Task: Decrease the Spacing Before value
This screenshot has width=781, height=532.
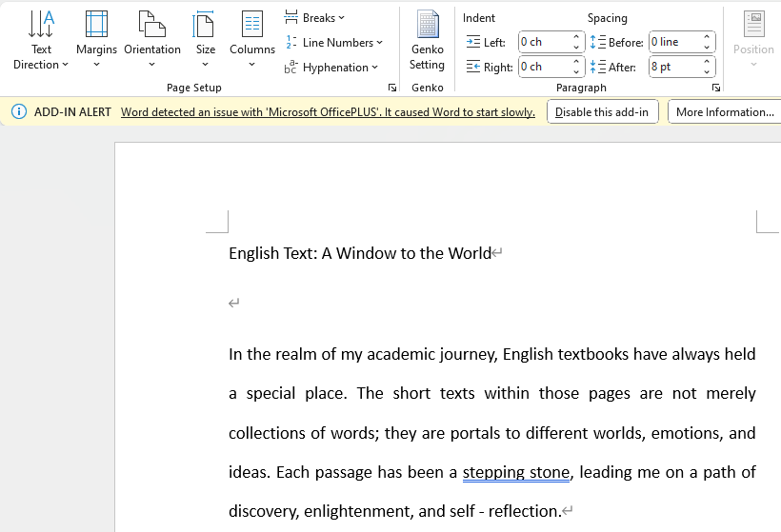Action: [x=708, y=47]
